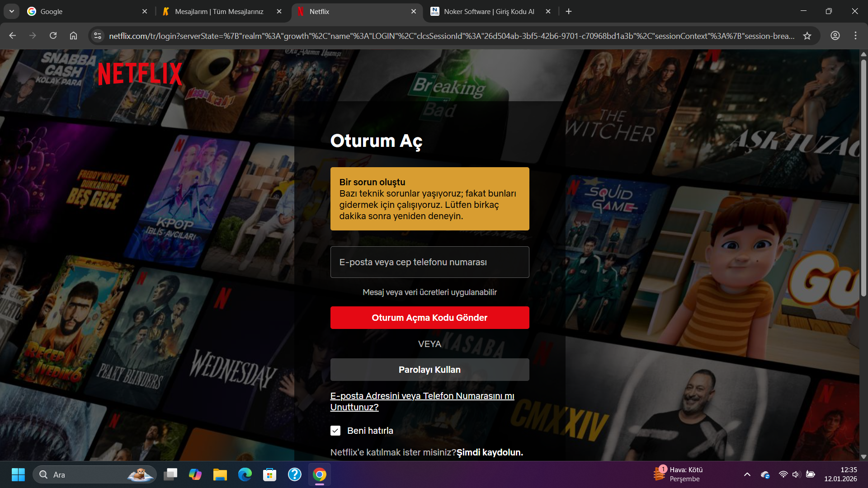
Task: Open the tab search dropdown arrow
Action: 11,11
